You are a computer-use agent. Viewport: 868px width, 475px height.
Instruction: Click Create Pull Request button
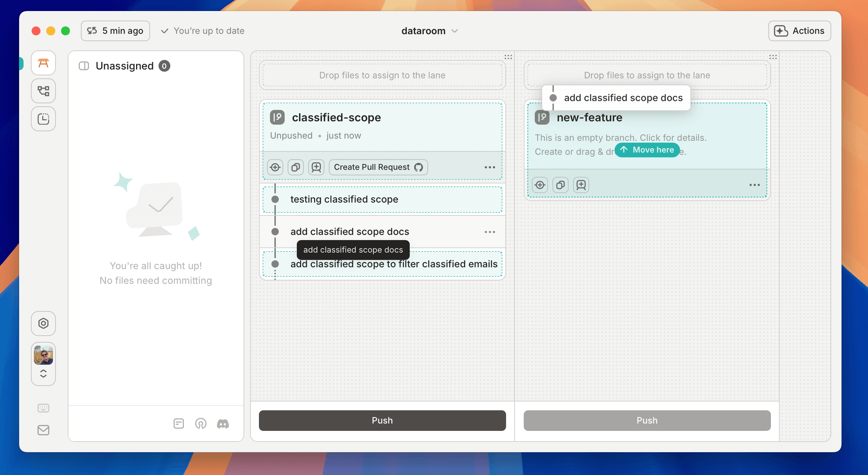(x=378, y=167)
